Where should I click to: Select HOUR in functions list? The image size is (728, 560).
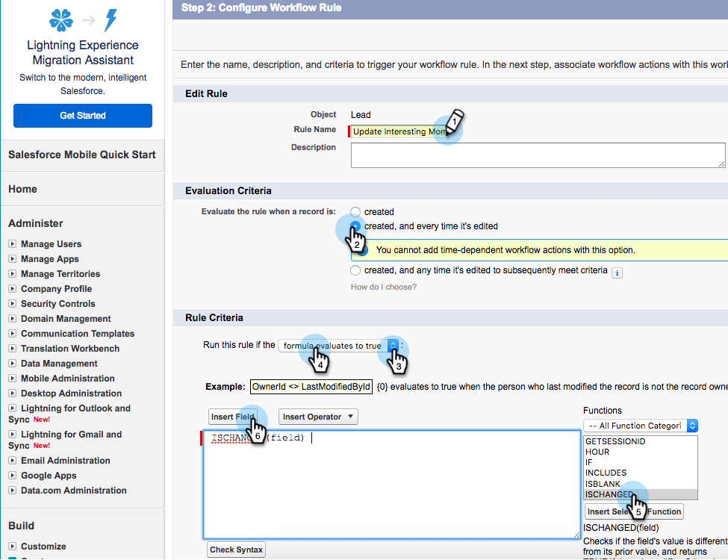[640, 452]
